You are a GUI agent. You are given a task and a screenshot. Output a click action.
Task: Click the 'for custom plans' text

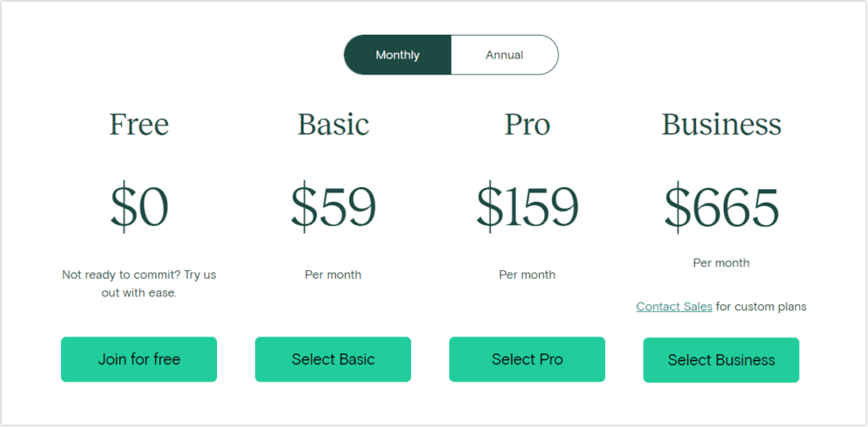click(761, 307)
